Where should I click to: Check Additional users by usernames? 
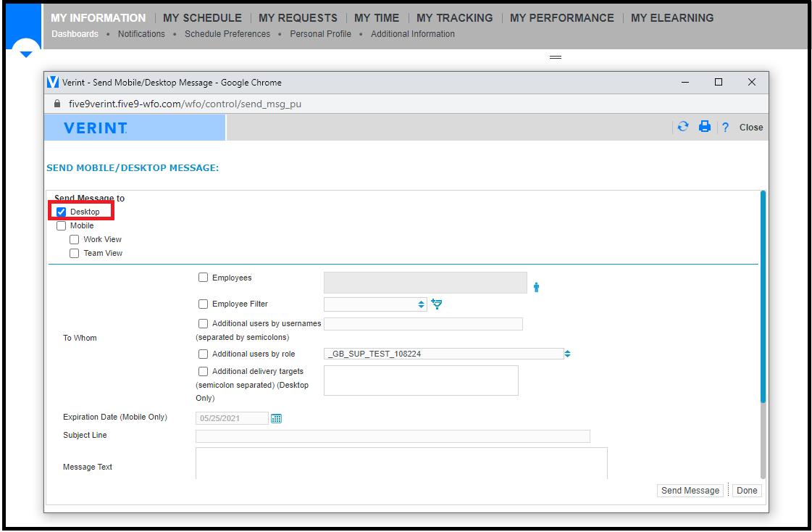203,323
